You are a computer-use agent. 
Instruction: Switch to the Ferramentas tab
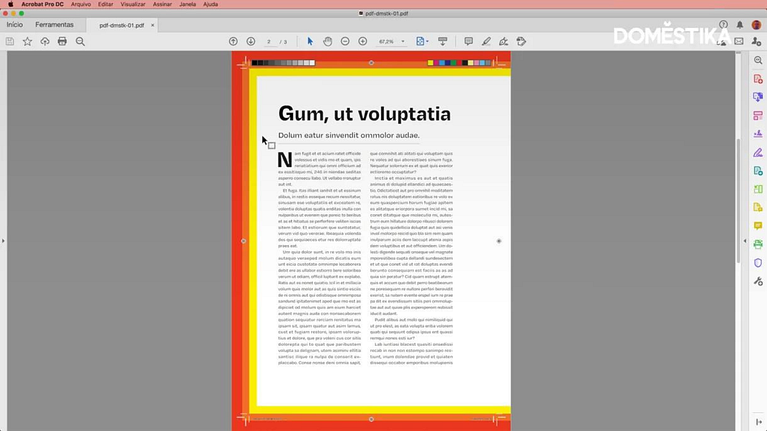(x=54, y=24)
